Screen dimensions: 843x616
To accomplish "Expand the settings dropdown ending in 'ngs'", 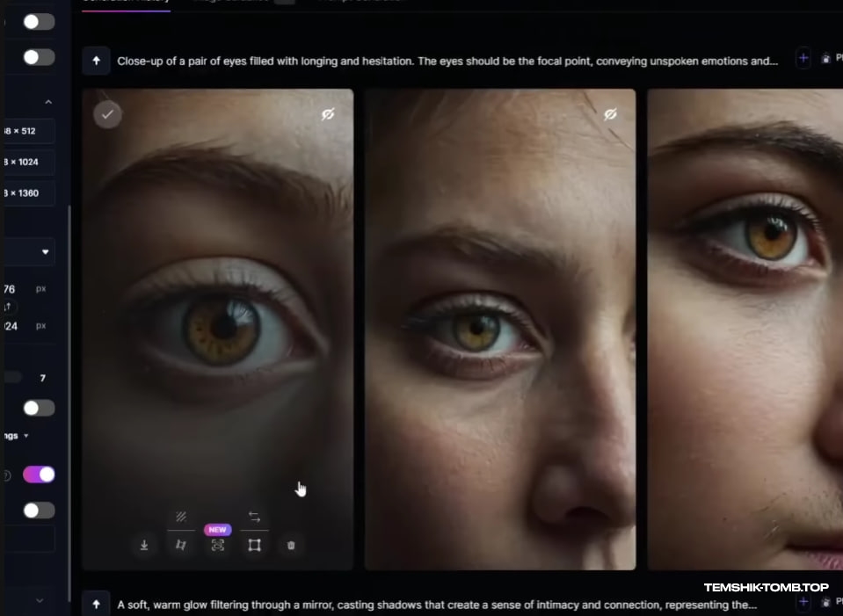I will click(x=16, y=435).
